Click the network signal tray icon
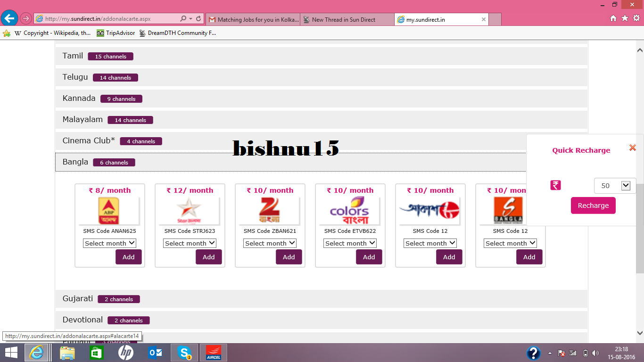 pos(573,353)
